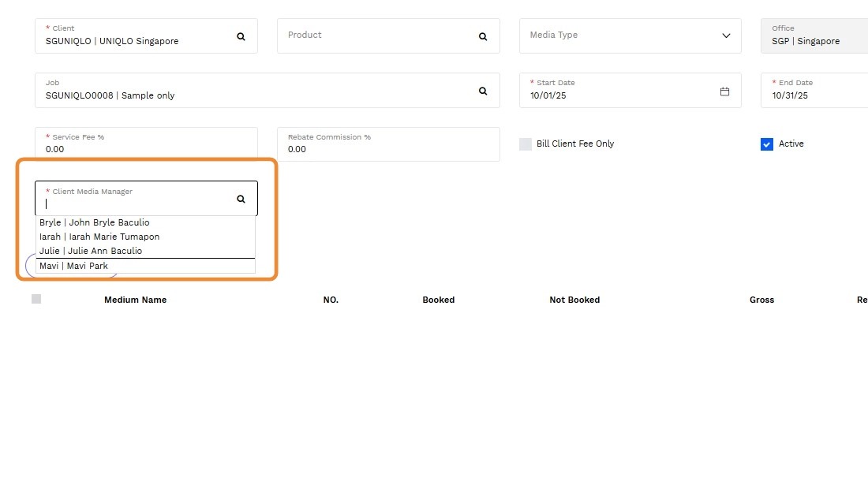Select Iarah | Iarah Marie Tumapon option

click(99, 237)
